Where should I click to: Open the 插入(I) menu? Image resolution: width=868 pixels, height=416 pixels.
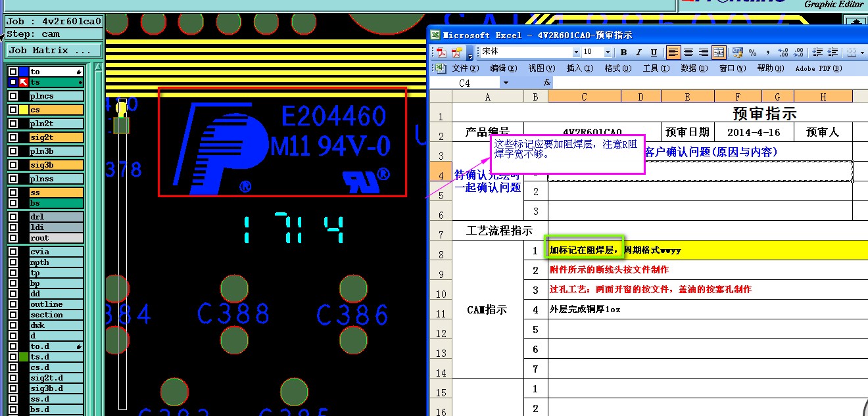pos(579,68)
